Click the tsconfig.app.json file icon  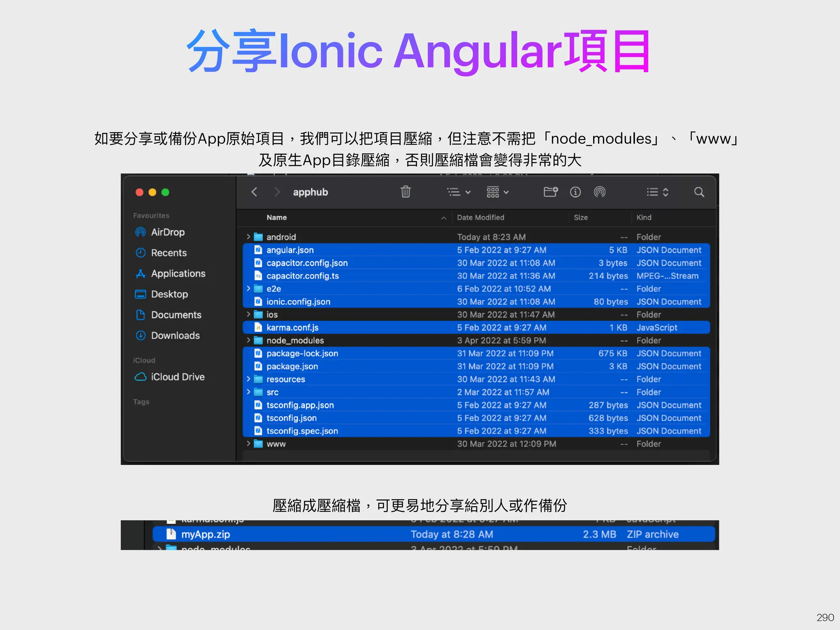[258, 405]
